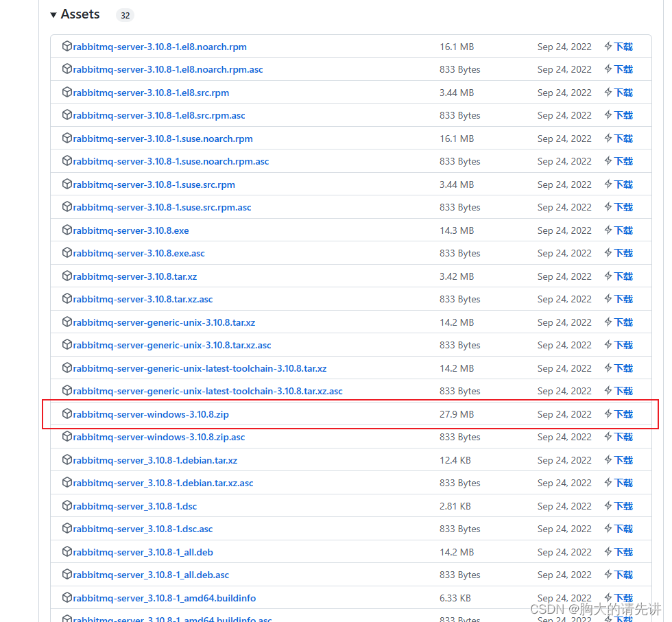Open rabbitmq-server_3.10.8-1.debian.tar.xz.asc link

click(x=163, y=483)
